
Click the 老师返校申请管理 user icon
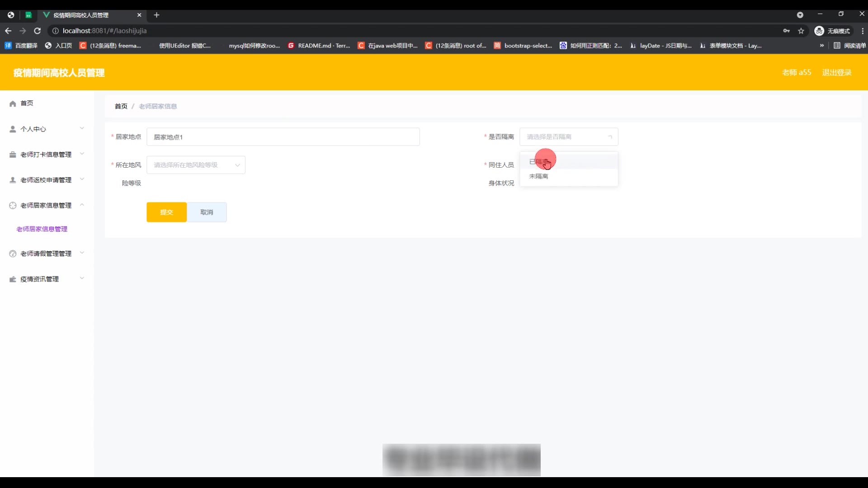click(x=13, y=180)
